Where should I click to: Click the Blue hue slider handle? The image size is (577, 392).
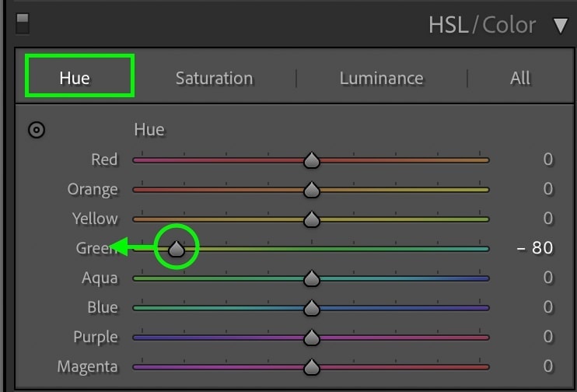[x=312, y=308]
